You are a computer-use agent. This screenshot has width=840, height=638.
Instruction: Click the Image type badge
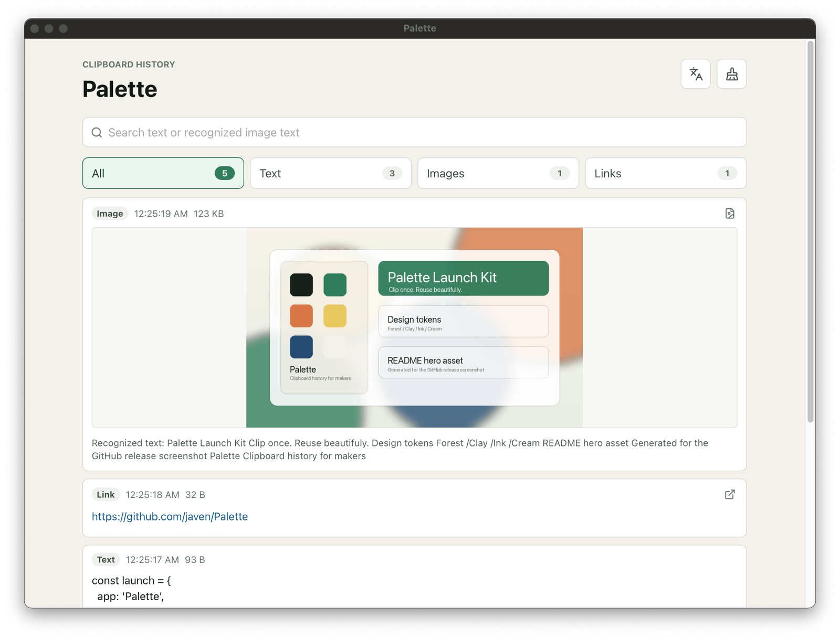click(110, 214)
